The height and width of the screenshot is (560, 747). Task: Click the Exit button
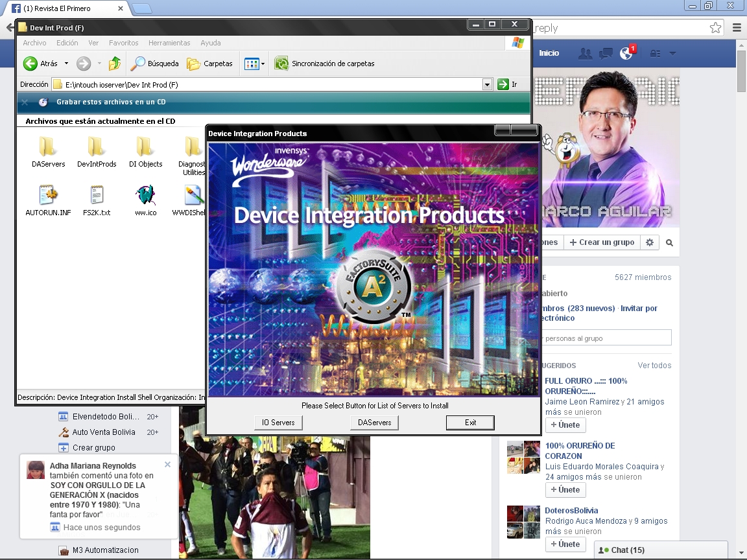[470, 423]
